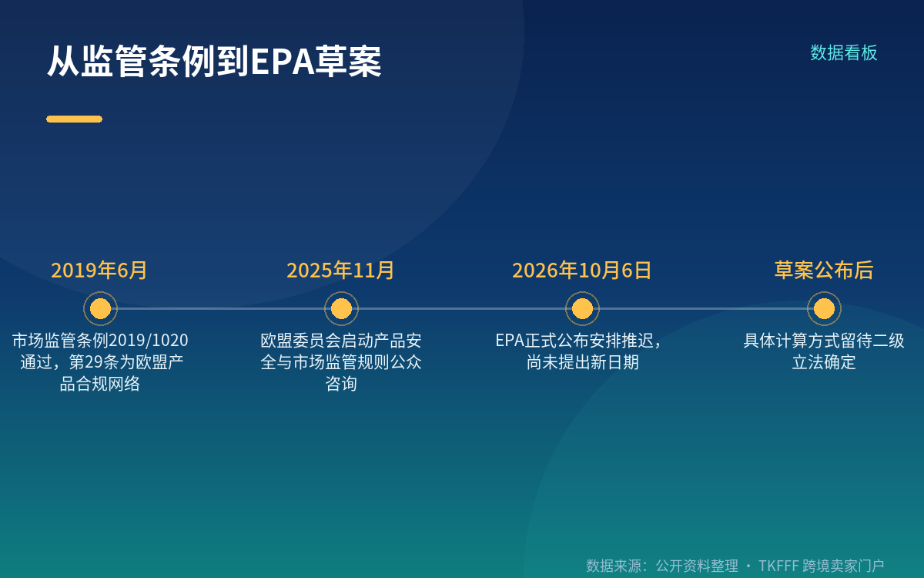The height and width of the screenshot is (578, 924).
Task: Click the footer 数据来源 text
Action: click(x=735, y=566)
